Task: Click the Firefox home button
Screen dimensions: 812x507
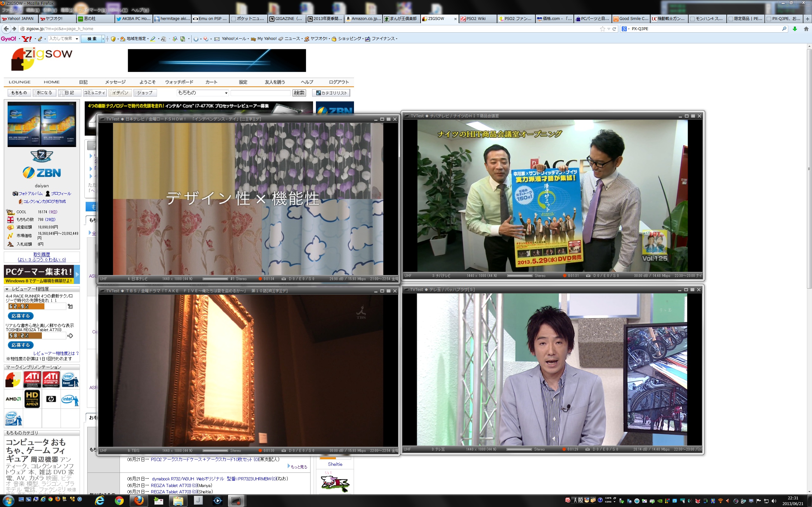Action: 806,29
